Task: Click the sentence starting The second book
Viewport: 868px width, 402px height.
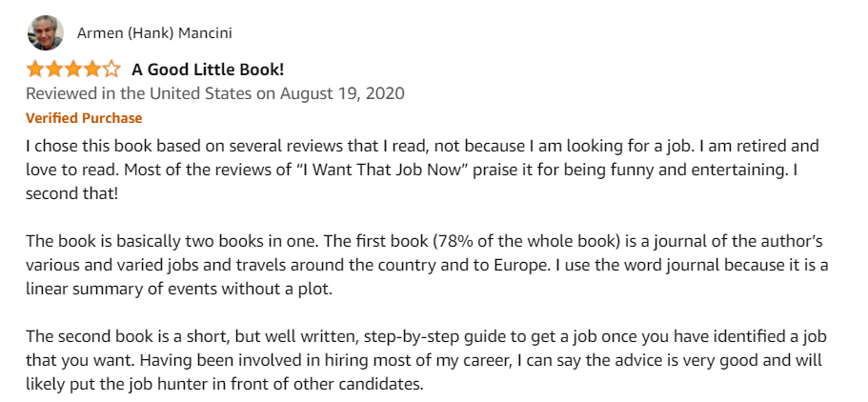Action: point(426,349)
